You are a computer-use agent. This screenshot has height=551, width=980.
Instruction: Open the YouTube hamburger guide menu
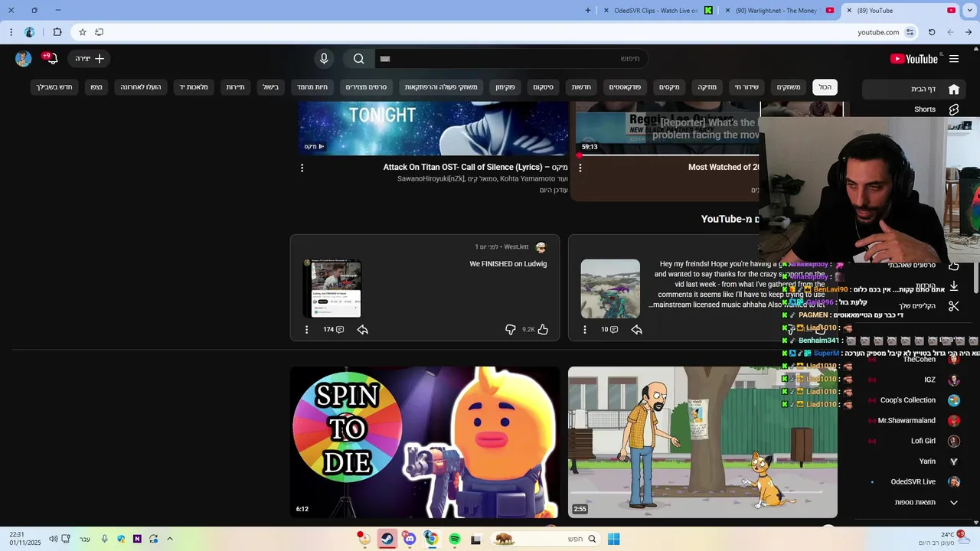tap(954, 59)
